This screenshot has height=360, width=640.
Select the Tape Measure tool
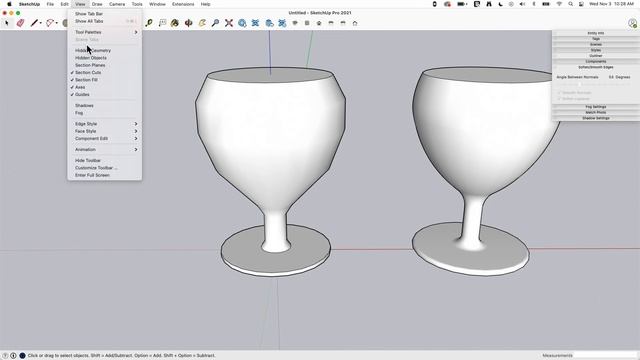(149, 23)
